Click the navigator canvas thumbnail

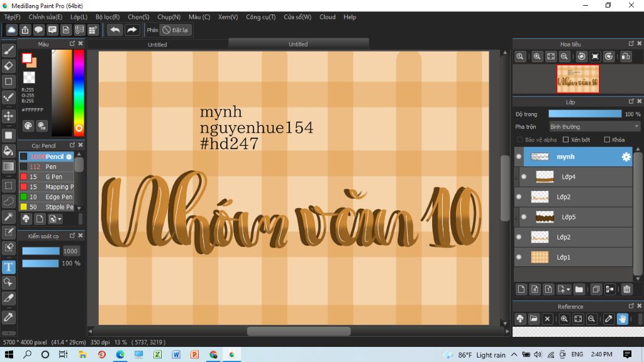(577, 79)
